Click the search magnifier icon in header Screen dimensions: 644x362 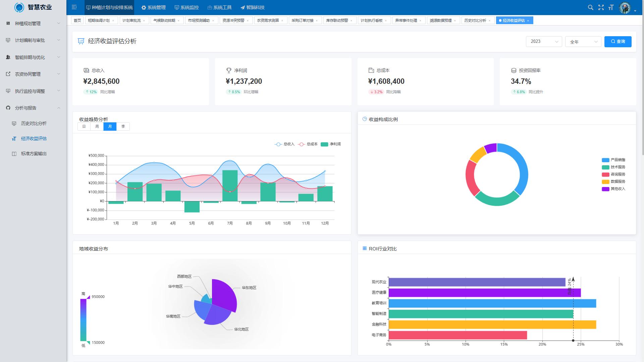[x=590, y=7]
